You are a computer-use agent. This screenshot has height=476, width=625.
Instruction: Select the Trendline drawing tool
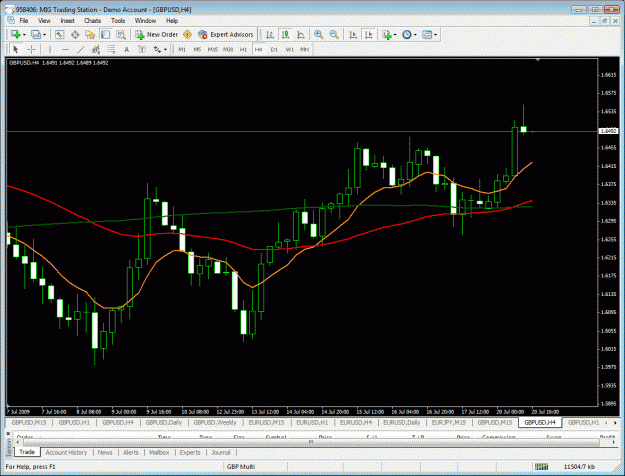[x=81, y=49]
